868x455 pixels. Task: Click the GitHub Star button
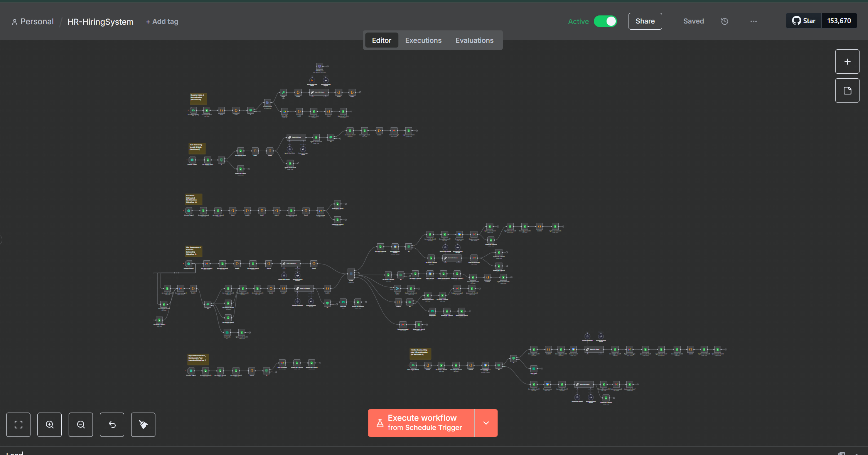tap(804, 21)
